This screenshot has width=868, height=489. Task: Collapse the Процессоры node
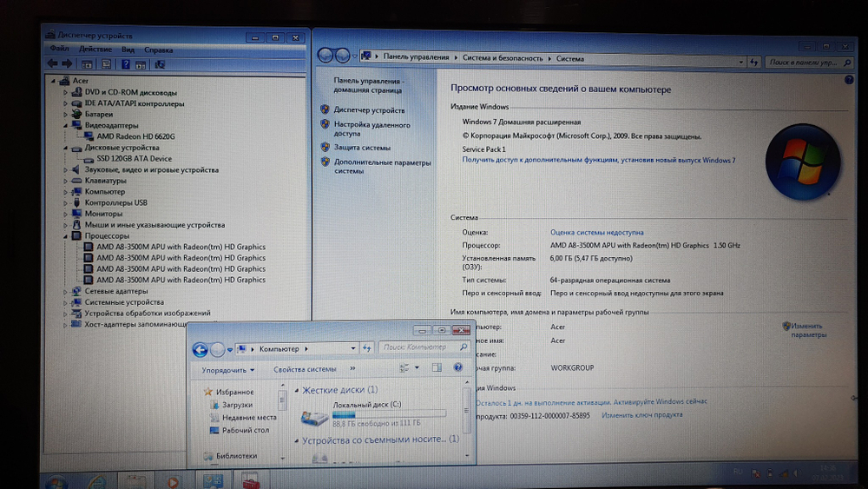(x=65, y=236)
